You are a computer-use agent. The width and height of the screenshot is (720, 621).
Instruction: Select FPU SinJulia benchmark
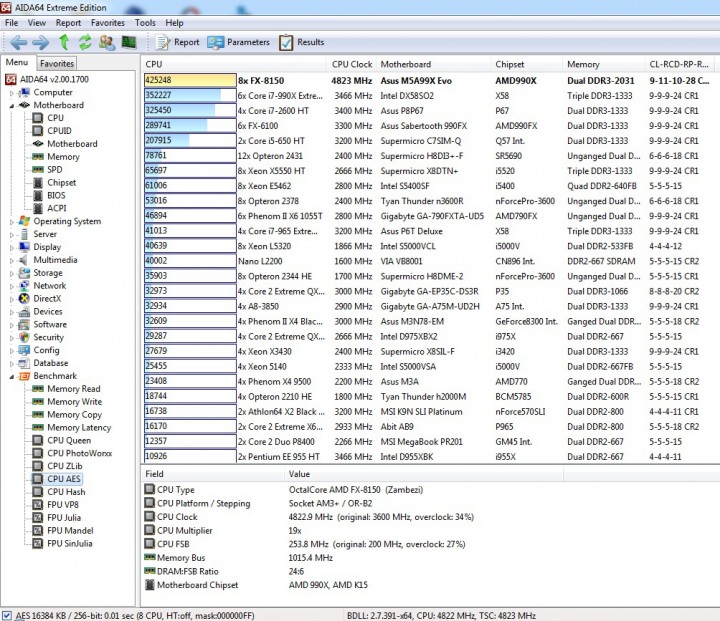(x=69, y=543)
